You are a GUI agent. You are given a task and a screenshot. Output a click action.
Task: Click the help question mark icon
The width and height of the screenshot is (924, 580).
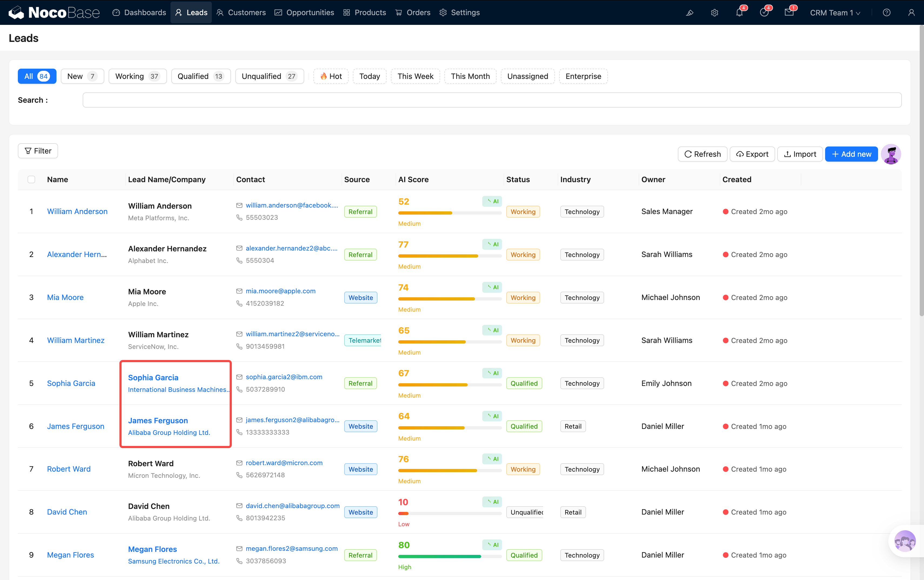pos(886,13)
